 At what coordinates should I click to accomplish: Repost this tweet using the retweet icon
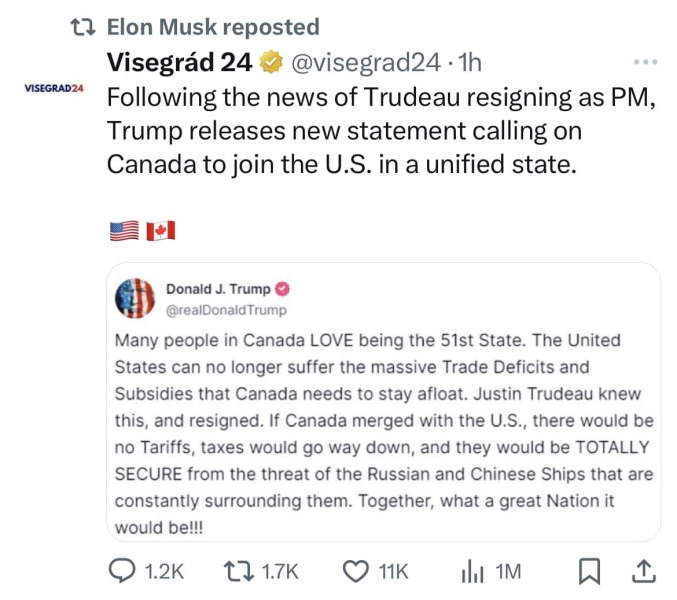coord(238,570)
